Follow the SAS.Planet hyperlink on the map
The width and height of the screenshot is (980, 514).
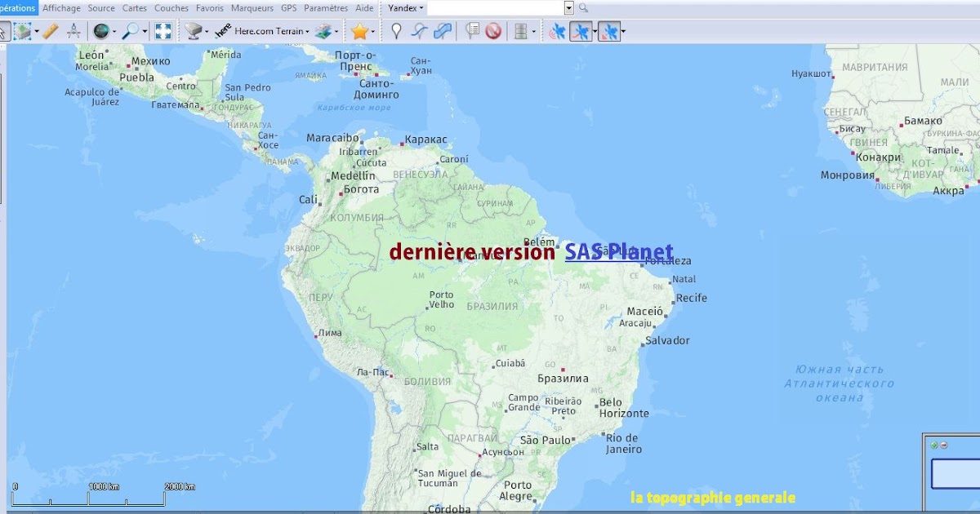point(618,252)
